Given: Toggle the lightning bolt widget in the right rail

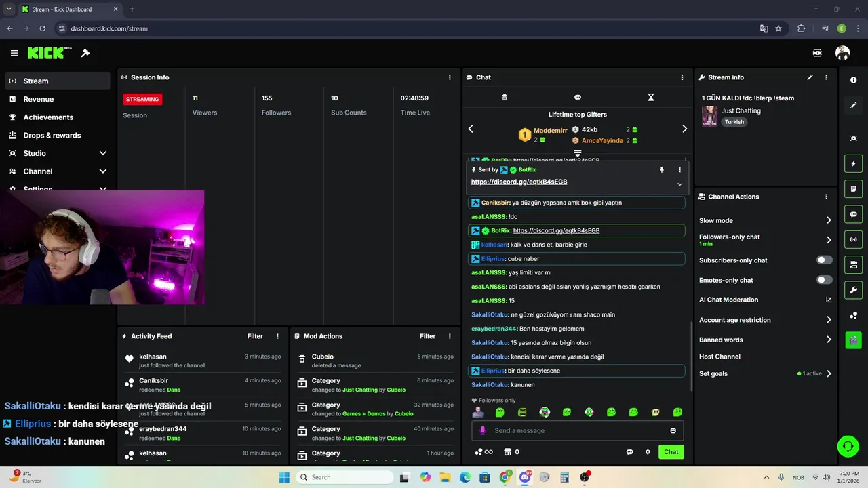Looking at the screenshot, I should point(853,163).
